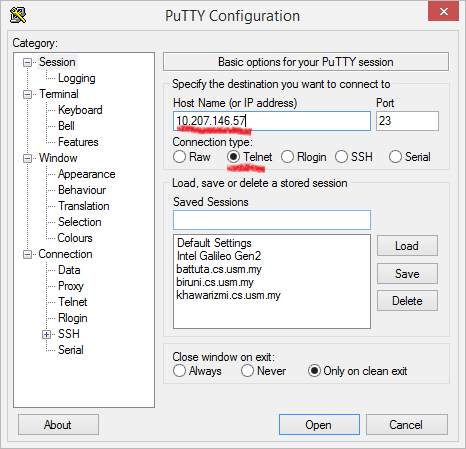Viewport: 466px width, 449px height.
Task: Expand the SSH tree node
Action: [46, 334]
